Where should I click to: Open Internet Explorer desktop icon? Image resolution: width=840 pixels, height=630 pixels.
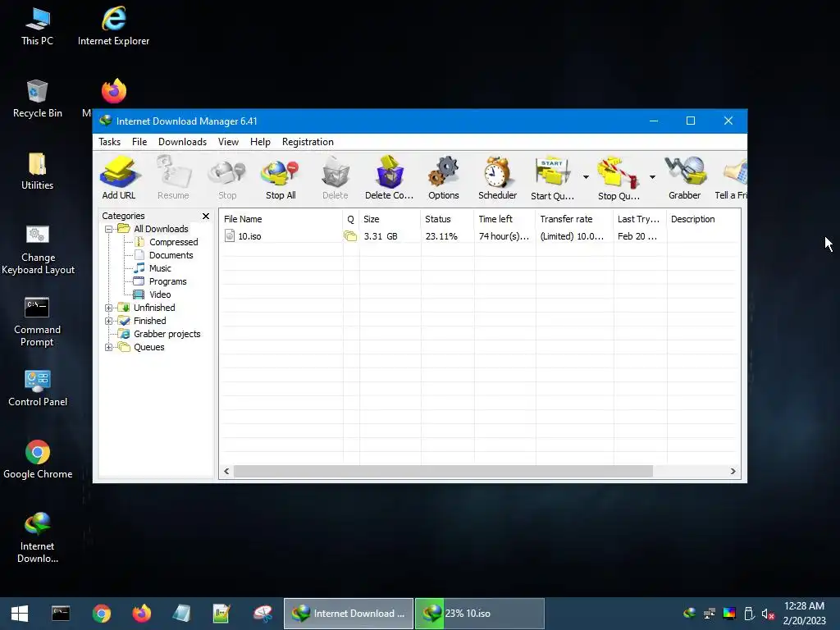[x=113, y=27]
